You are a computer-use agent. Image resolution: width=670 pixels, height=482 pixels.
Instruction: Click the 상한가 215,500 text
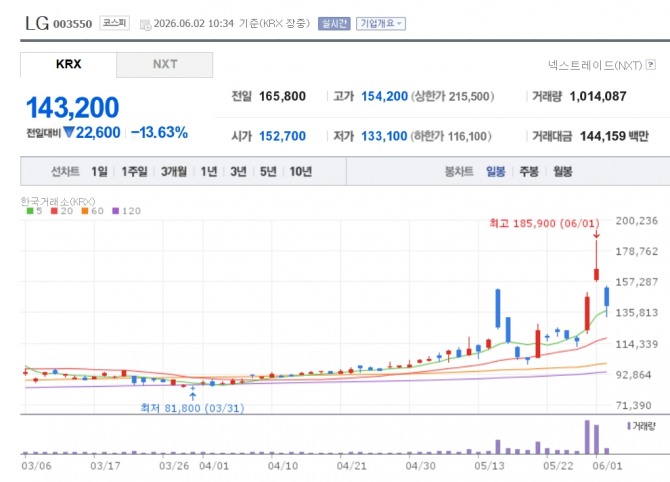pos(453,96)
